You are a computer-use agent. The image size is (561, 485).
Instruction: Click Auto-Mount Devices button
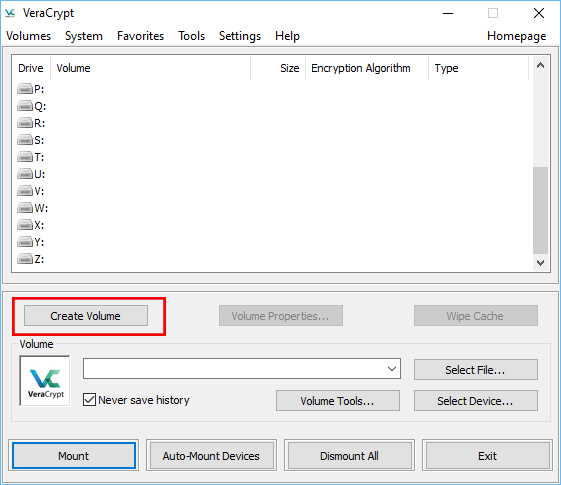tap(211, 456)
